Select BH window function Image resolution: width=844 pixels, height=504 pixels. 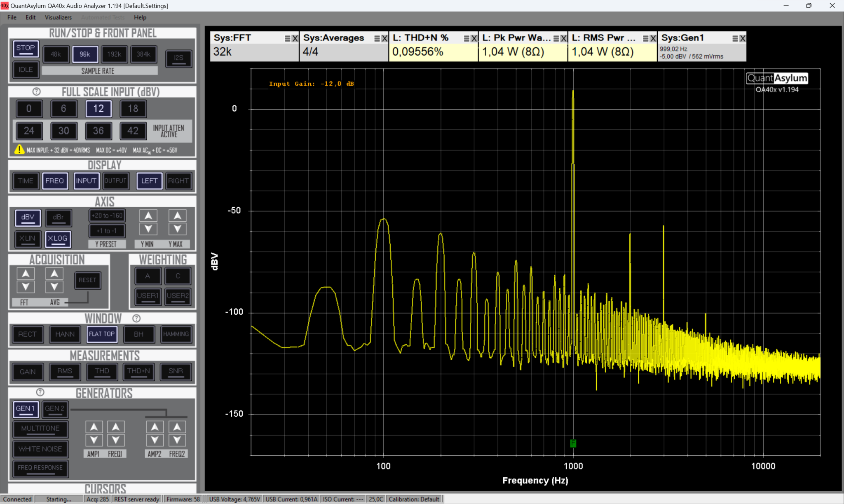(139, 334)
